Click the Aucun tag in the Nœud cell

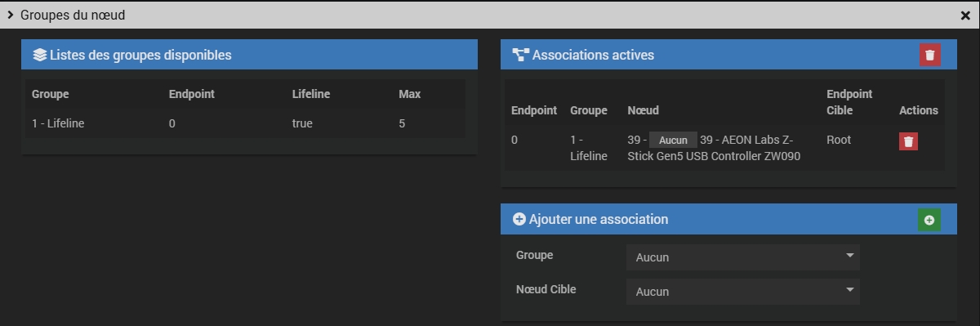(x=673, y=140)
